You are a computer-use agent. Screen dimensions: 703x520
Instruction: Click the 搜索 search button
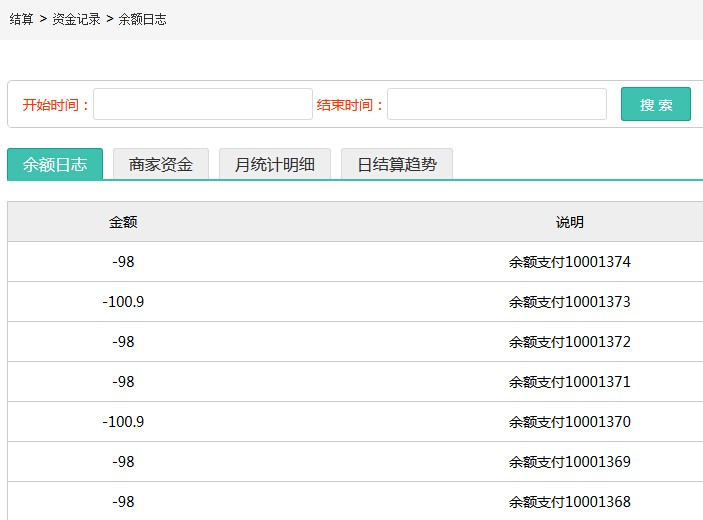coord(655,104)
